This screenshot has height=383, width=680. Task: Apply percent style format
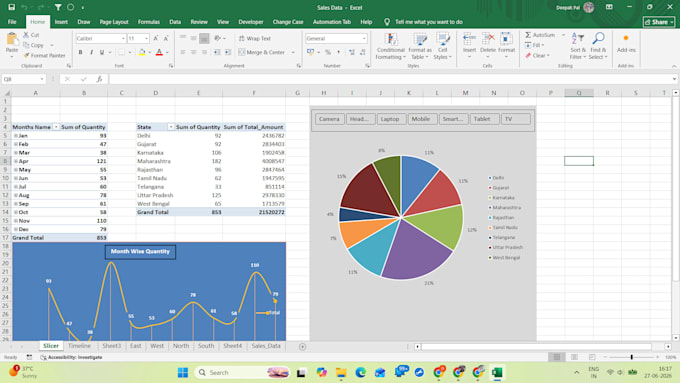pyautogui.click(x=328, y=52)
